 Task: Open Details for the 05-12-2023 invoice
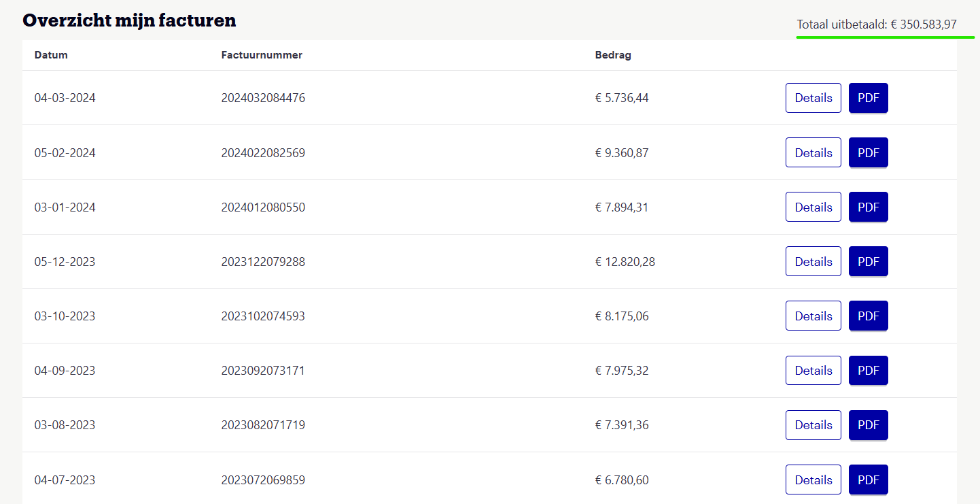coord(813,261)
